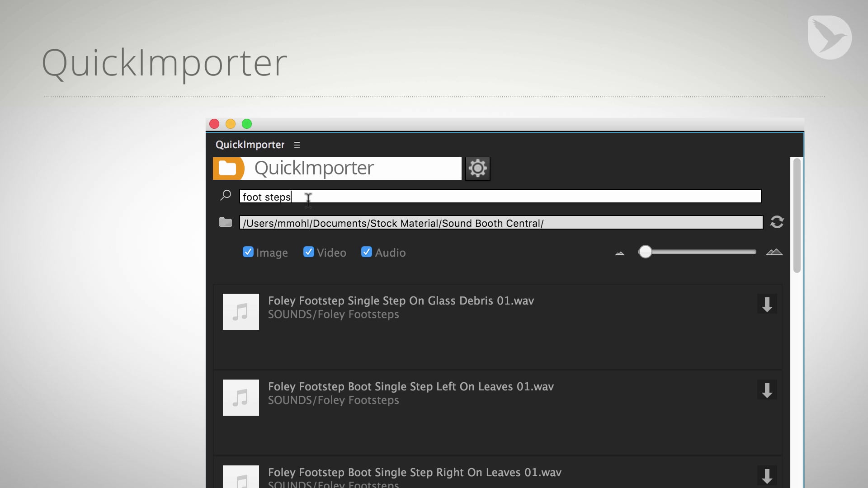Click the QuickImporter panel tab title

coord(250,145)
